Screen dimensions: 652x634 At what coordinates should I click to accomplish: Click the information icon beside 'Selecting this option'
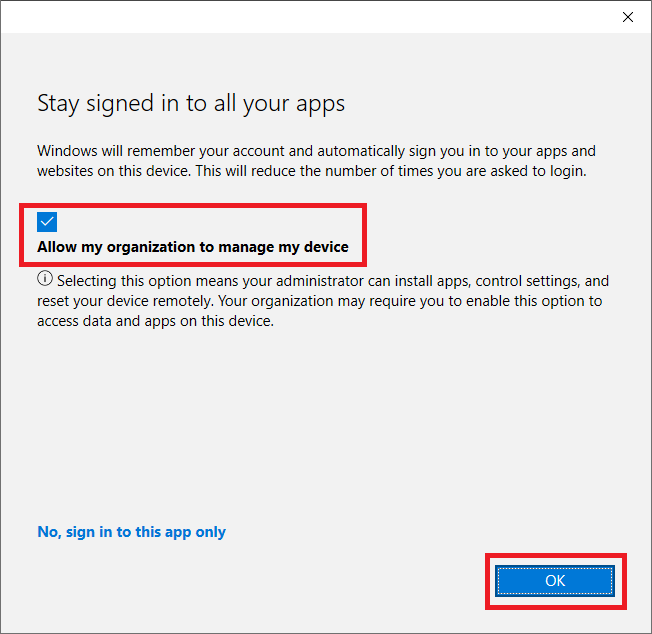point(45,279)
